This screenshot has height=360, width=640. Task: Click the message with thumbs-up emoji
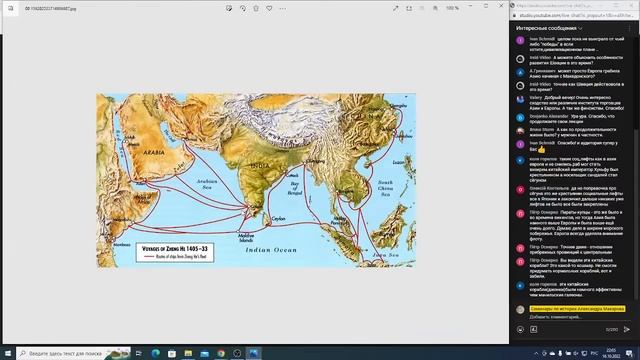pos(573,147)
